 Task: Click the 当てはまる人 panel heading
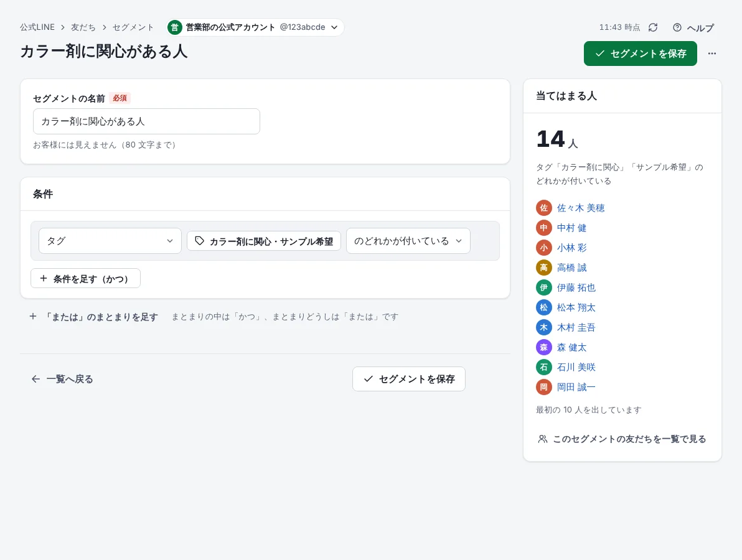566,96
